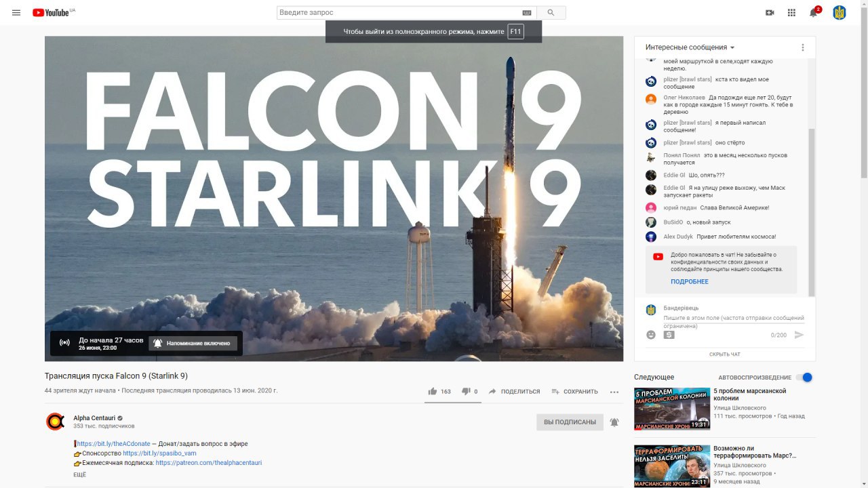Screen dimensions: 868x488
Task: Open more actions ellipsis below video
Action: [614, 392]
